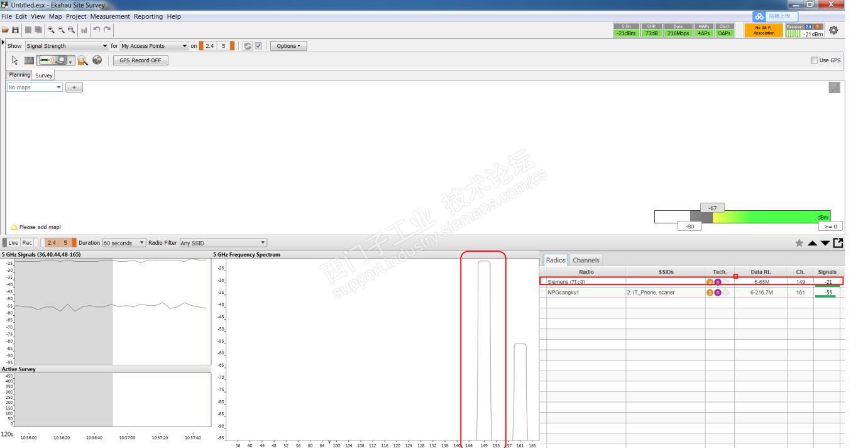This screenshot has height=448, width=868.
Task: Click the green signal legend color bar
Action: coord(771,216)
